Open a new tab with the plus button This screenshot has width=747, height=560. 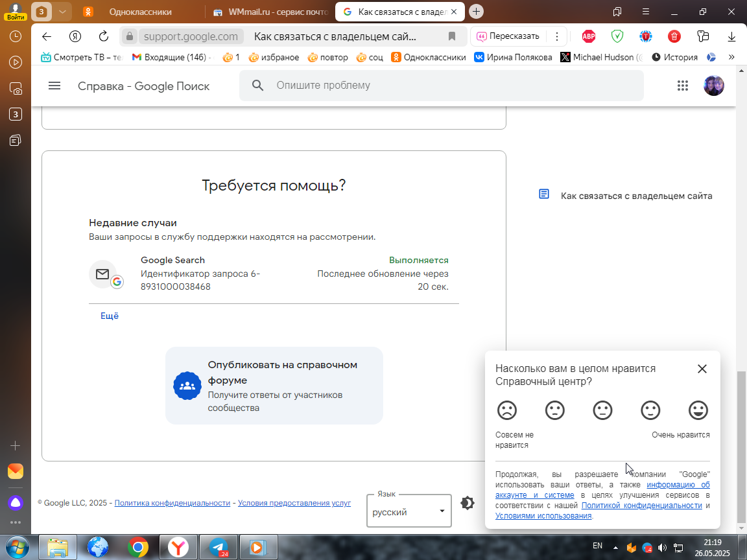coord(476,12)
